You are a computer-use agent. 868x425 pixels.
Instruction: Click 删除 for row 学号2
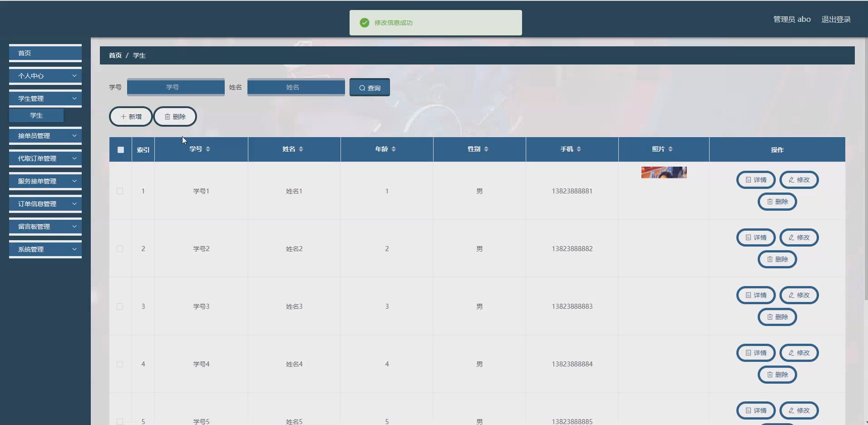pyautogui.click(x=777, y=259)
